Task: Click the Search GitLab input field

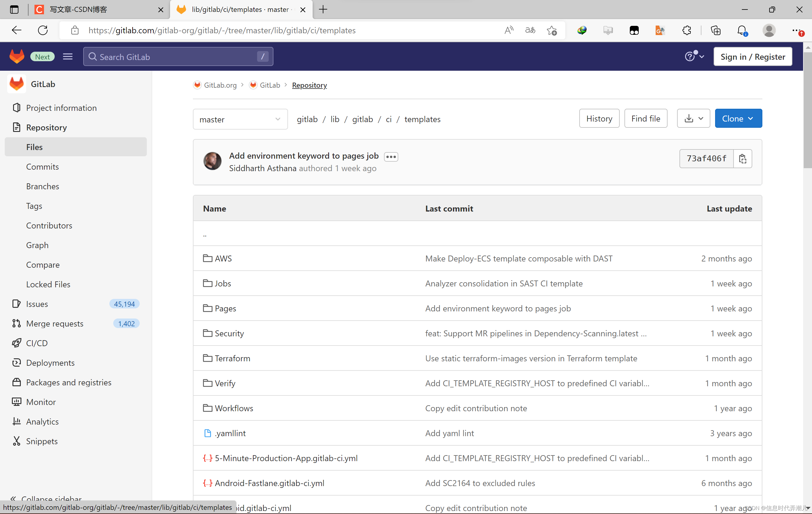Action: [x=177, y=57]
